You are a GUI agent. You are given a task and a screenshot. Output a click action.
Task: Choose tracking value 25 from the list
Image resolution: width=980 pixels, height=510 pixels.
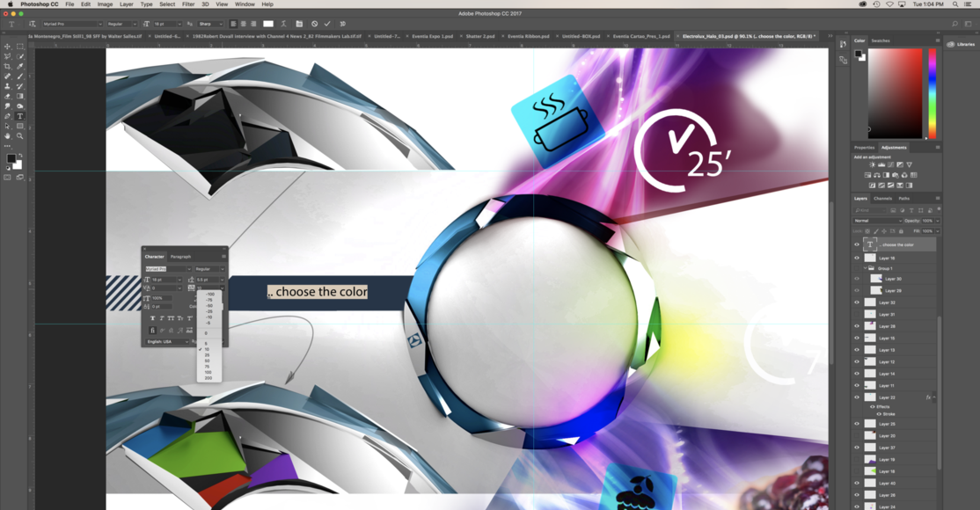pos(207,355)
